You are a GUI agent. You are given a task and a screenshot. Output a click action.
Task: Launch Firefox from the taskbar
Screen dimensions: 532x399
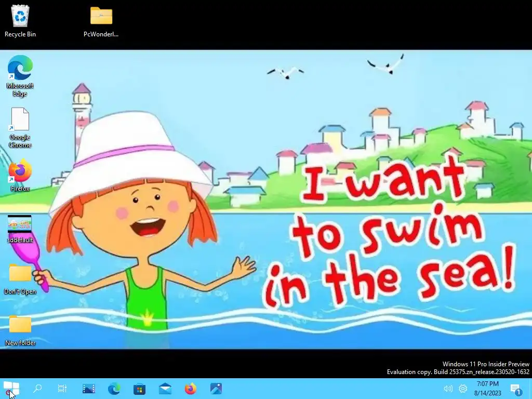190,389
